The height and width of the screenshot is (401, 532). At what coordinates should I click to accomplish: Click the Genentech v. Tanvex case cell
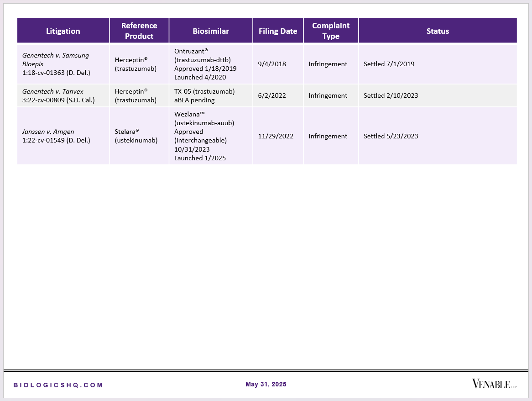[63, 96]
